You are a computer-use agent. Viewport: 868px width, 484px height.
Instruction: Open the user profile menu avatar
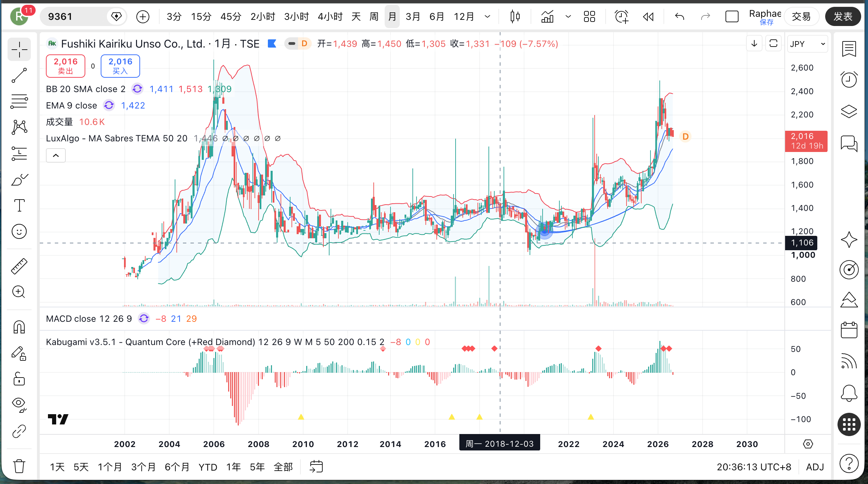19,16
